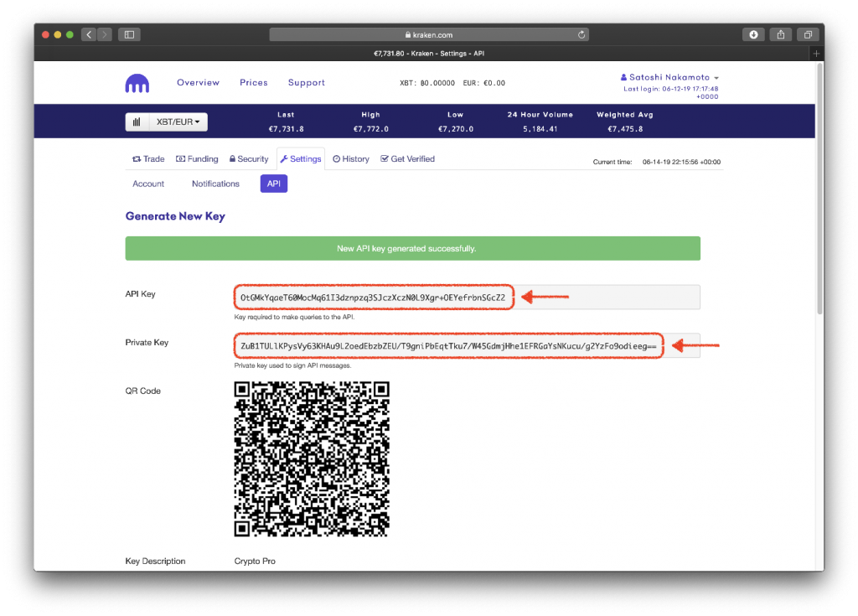Click the 'Generate New Key' heading
The width and height of the screenshot is (858, 616).
click(175, 216)
